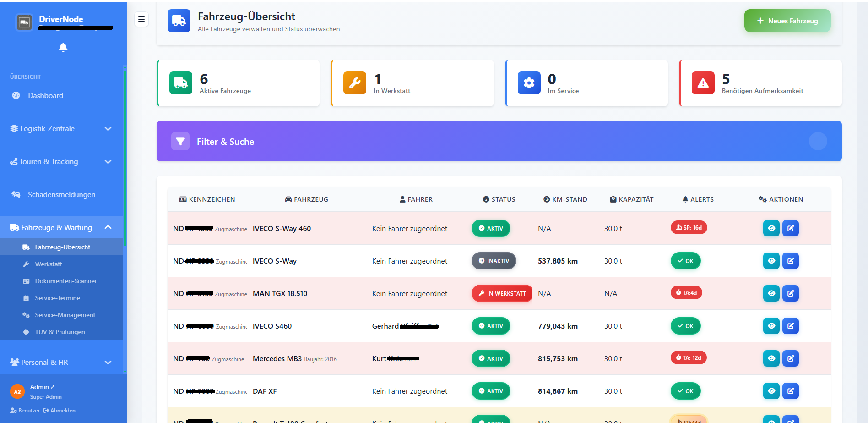The width and height of the screenshot is (868, 423).
Task: Click the IN WERKSTATT status badge
Action: [502, 293]
